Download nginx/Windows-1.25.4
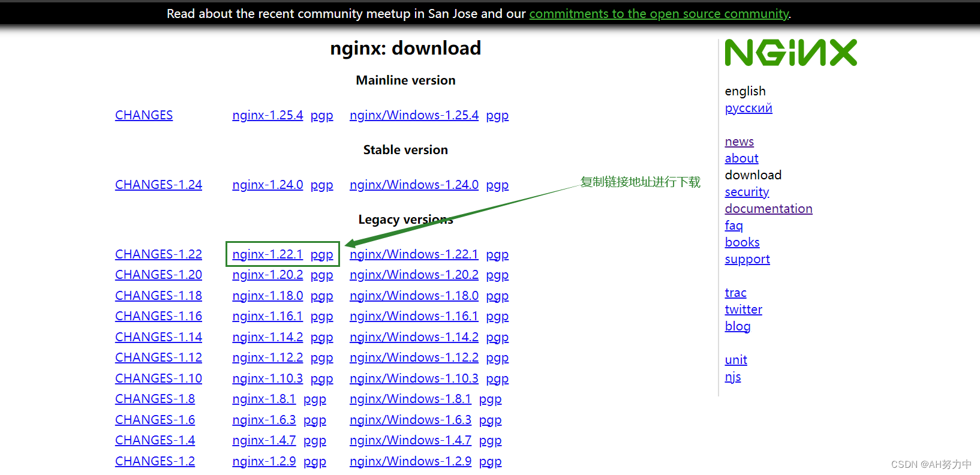 point(414,115)
